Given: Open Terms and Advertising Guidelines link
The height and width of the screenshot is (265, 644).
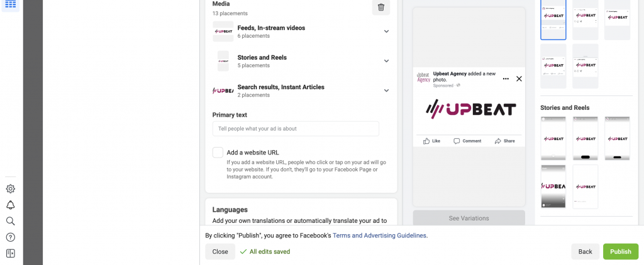Looking at the screenshot, I should (379, 235).
